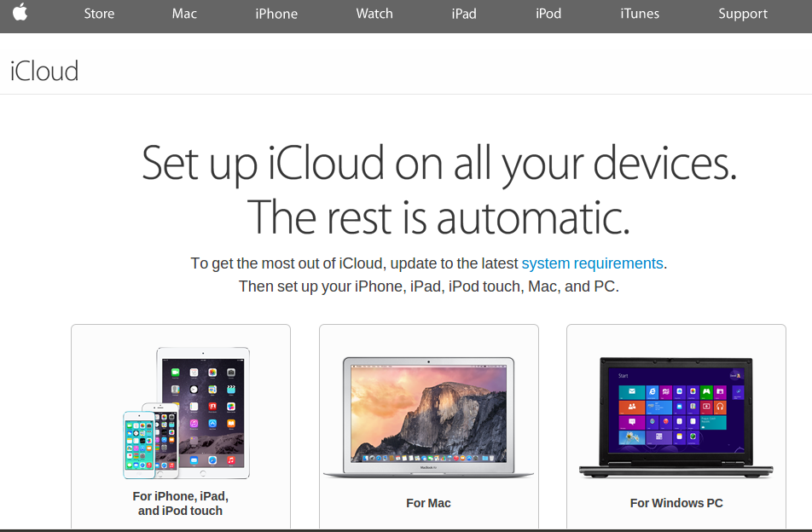Follow the system requirements link
The height and width of the screenshot is (532, 812).
(592, 263)
